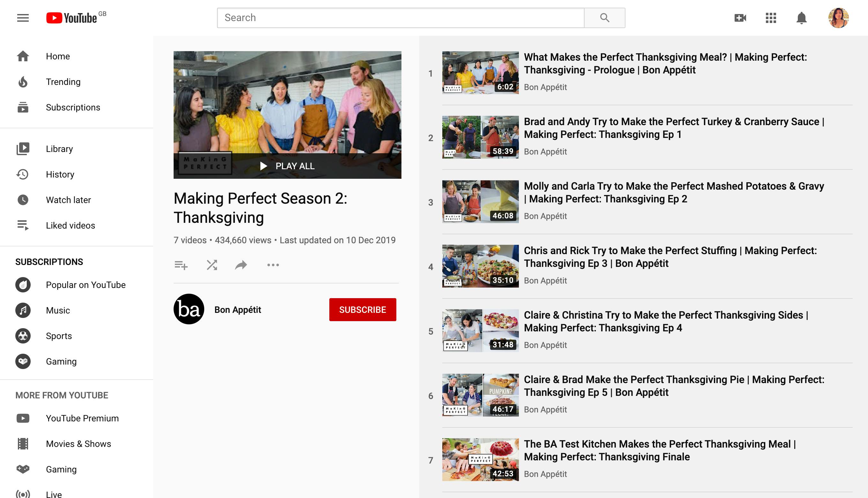Open Gaming under More from YouTube
This screenshot has width=868, height=498.
pyautogui.click(x=77, y=469)
